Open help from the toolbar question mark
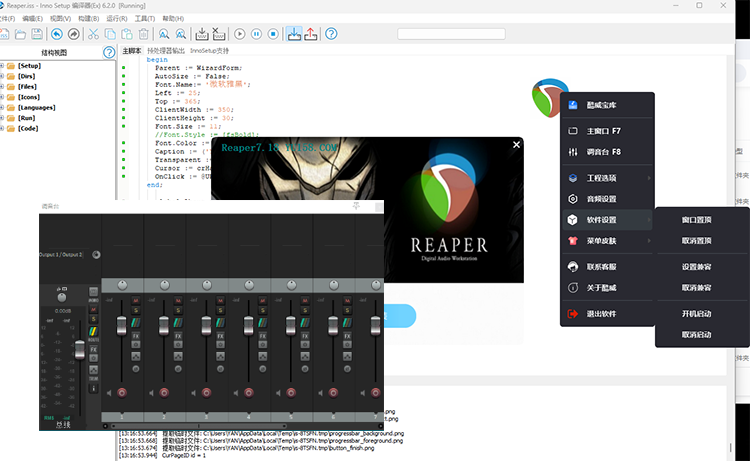This screenshot has width=750, height=461. tap(331, 34)
